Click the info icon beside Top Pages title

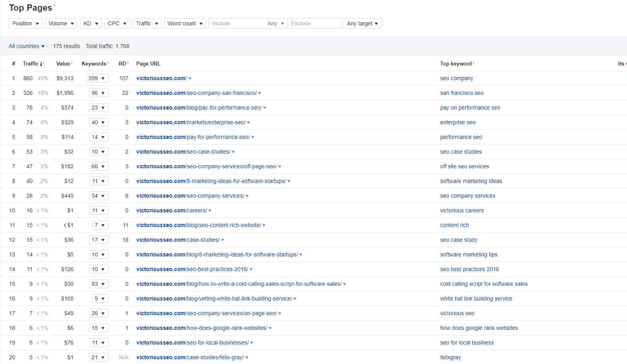(54, 5)
